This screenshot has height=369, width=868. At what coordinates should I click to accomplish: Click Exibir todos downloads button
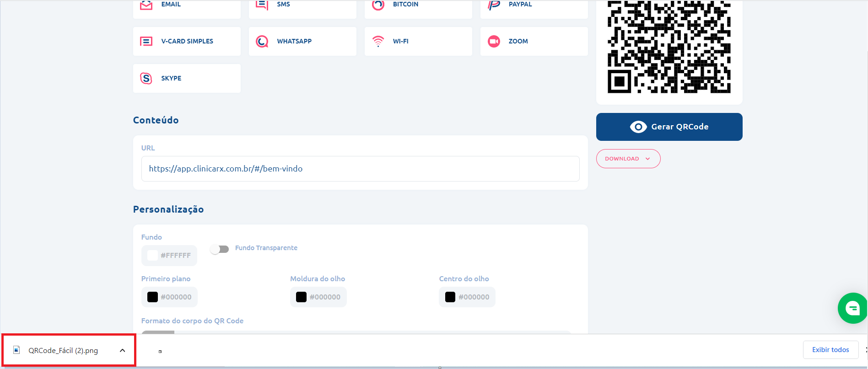point(830,350)
